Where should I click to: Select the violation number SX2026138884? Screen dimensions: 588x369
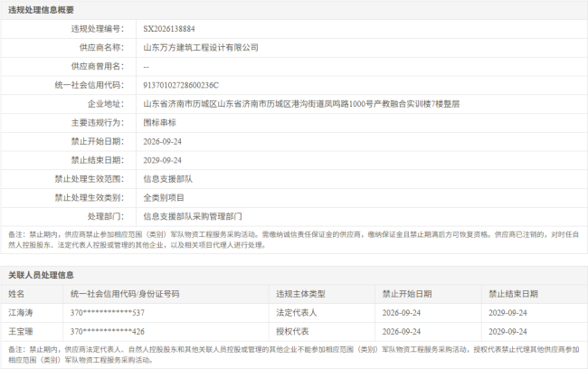pyautogui.click(x=169, y=29)
